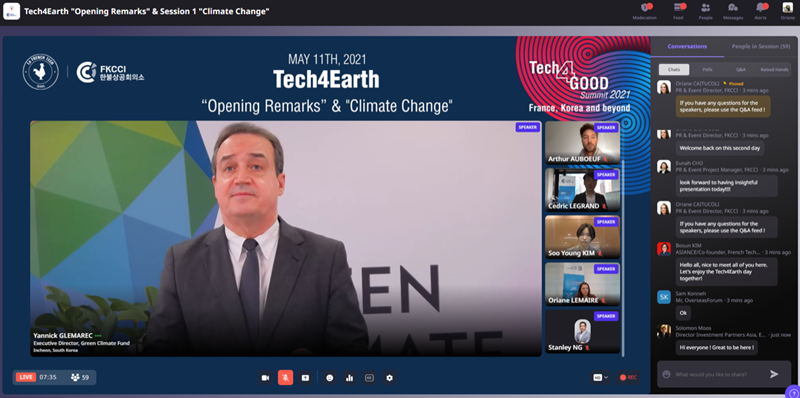Click Stanley NG speaker thumbnail
Image resolution: width=800 pixels, height=398 pixels.
[x=583, y=331]
